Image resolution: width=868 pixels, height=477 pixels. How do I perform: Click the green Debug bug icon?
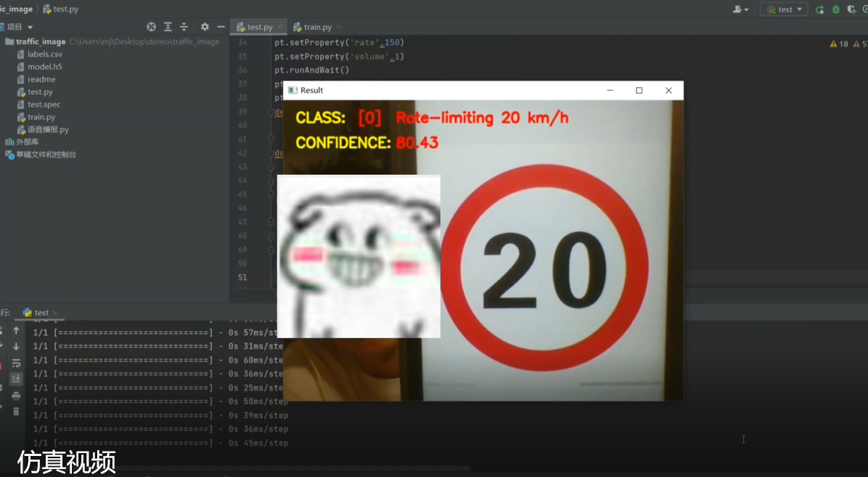coord(835,9)
